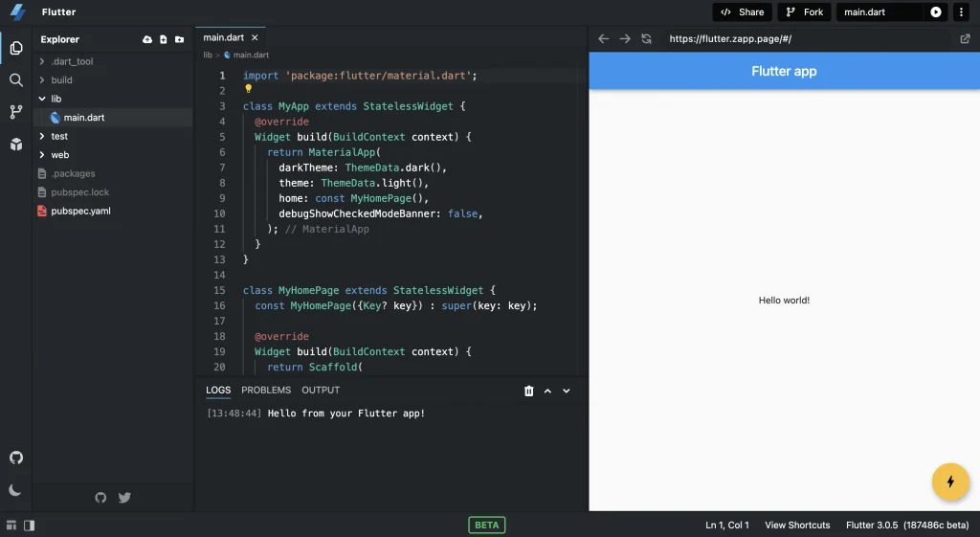Clear logs with the trash icon
Image resolution: width=980 pixels, height=537 pixels.
click(x=528, y=391)
